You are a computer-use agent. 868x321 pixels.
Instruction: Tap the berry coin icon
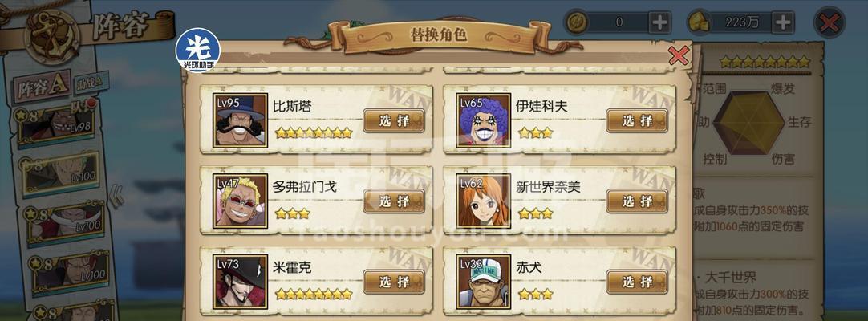(x=576, y=22)
